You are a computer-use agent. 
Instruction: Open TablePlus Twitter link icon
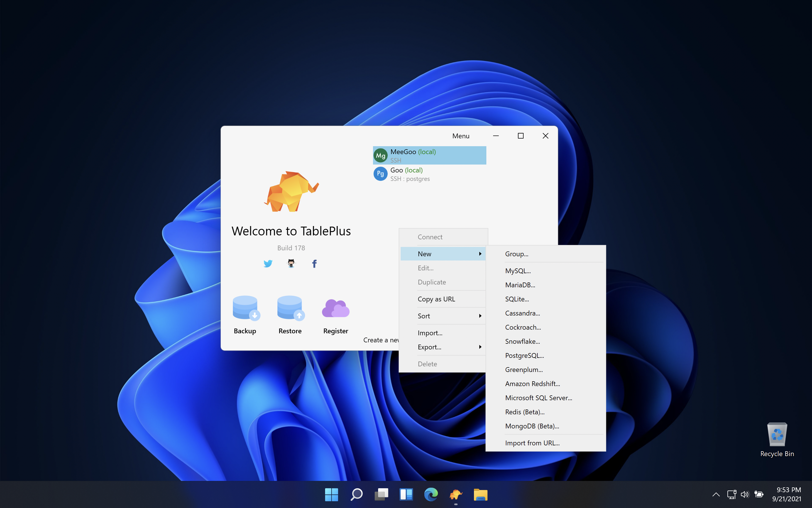tap(268, 264)
